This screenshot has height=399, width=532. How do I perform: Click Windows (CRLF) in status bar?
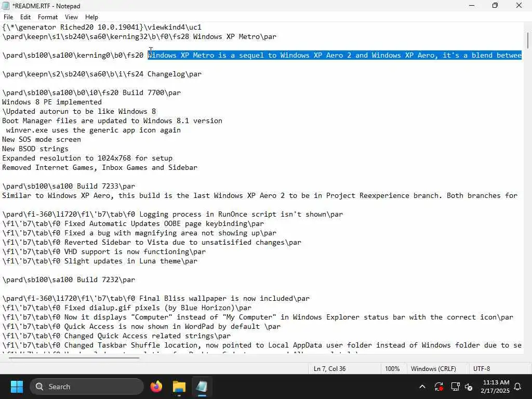pos(433,368)
